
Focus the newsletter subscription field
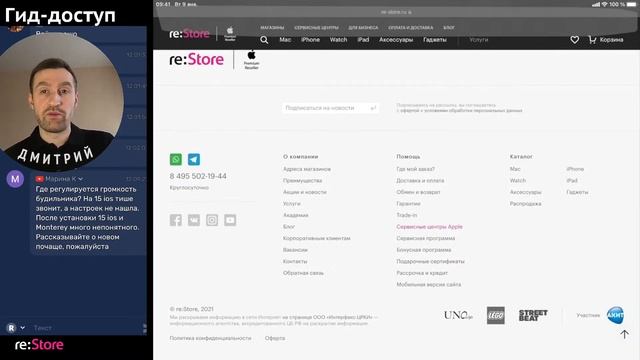click(330, 108)
